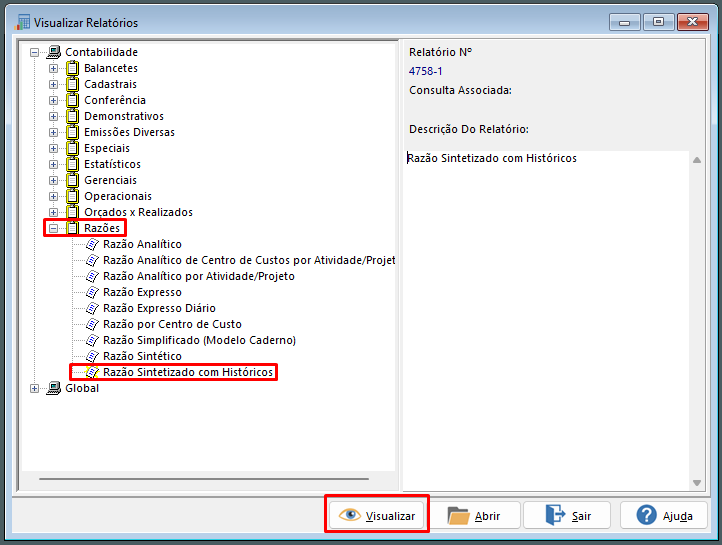Collapse the Contabilidade root node
This screenshot has width=722, height=545.
[35, 52]
